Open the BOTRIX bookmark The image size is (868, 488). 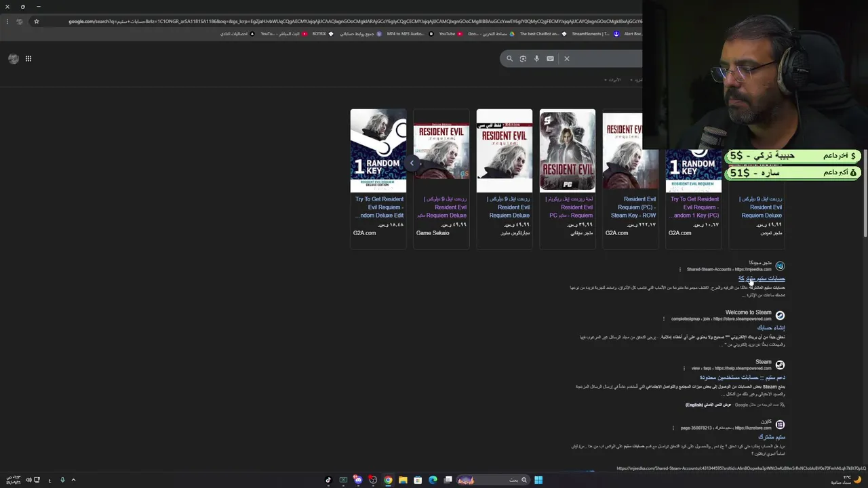click(x=322, y=34)
